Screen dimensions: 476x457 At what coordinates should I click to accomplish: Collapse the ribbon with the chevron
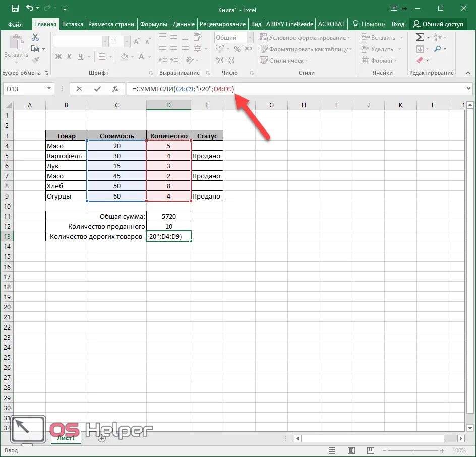coord(468,73)
